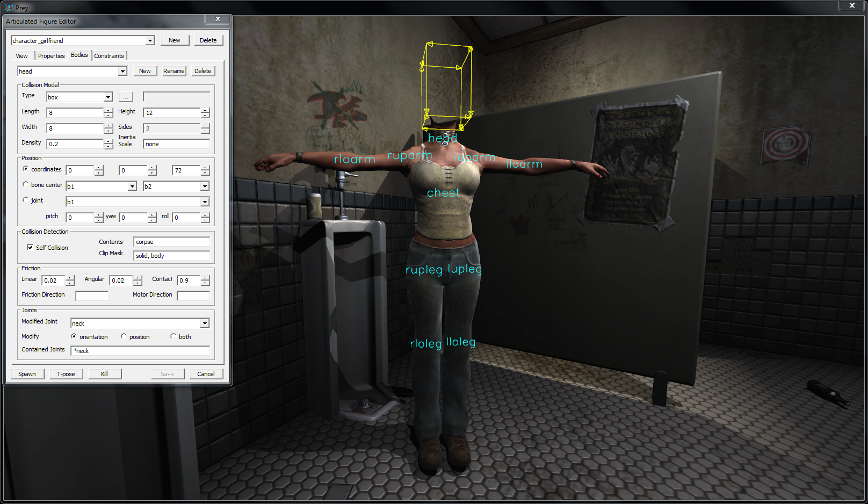Click the Spawn button
The height and width of the screenshot is (504, 868).
click(27, 374)
